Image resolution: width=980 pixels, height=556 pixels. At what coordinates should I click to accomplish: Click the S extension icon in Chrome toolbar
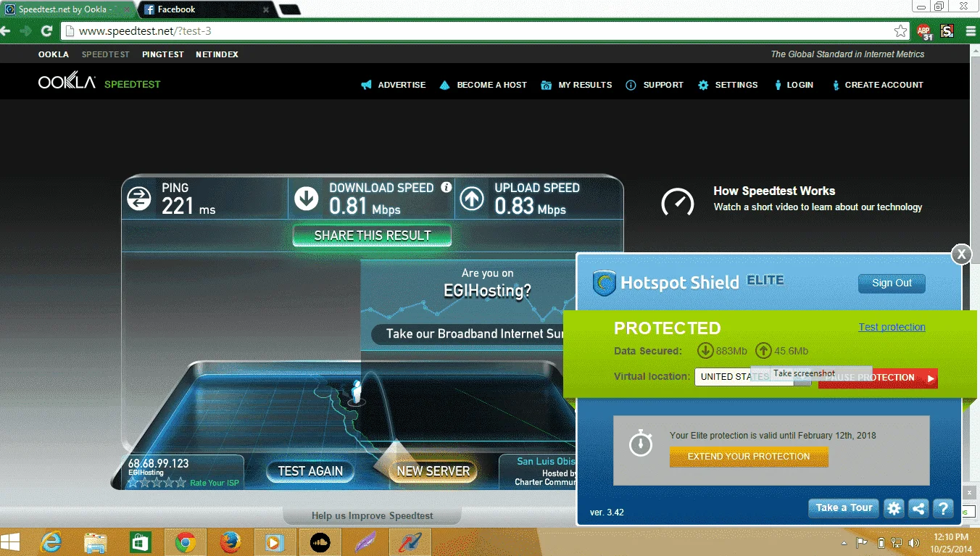coord(947,31)
